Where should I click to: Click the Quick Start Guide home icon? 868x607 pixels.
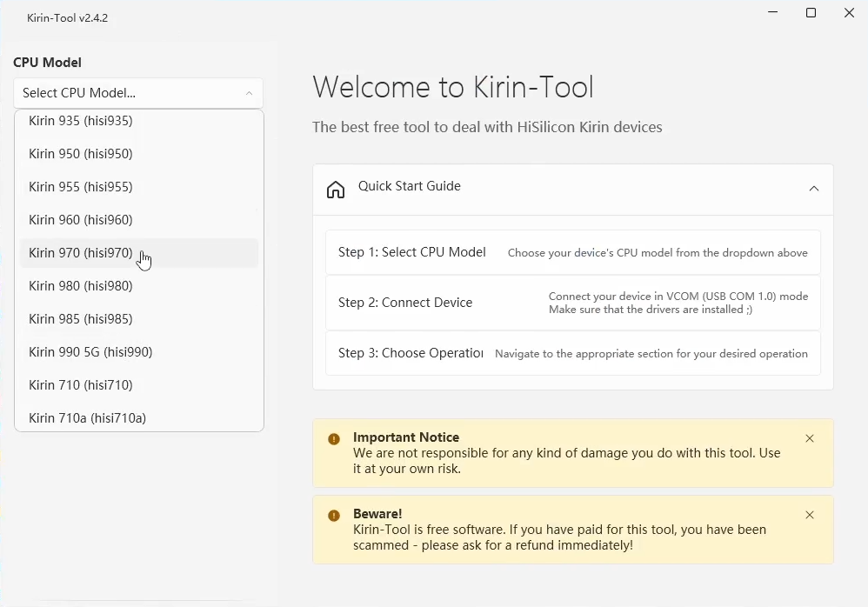click(x=336, y=190)
